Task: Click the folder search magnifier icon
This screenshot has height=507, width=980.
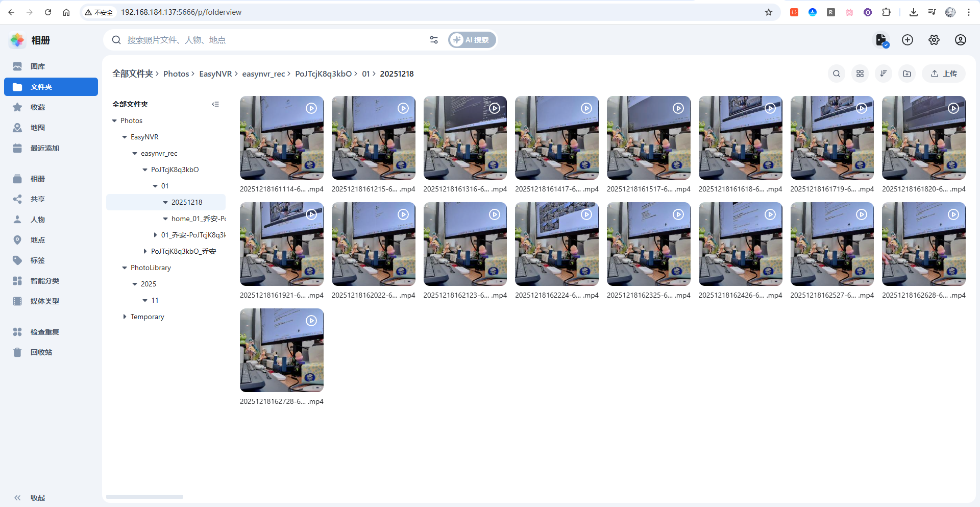Action: [x=837, y=74]
